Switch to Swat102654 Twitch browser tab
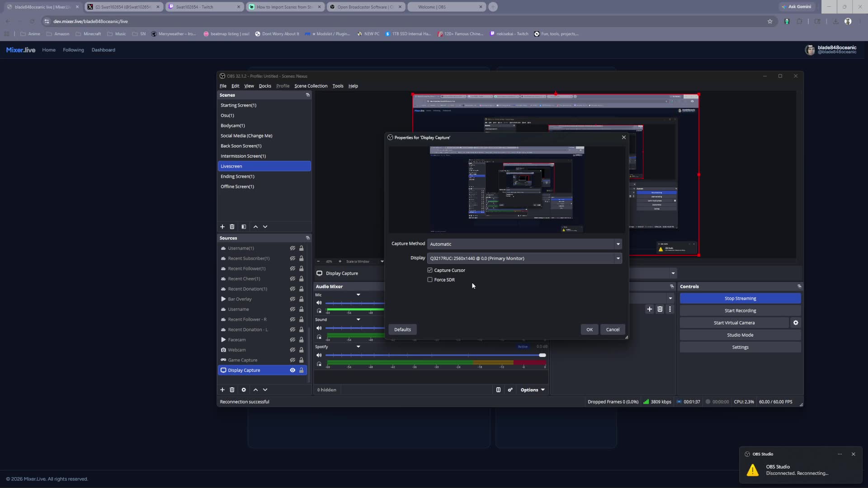The image size is (868, 488). click(x=204, y=7)
